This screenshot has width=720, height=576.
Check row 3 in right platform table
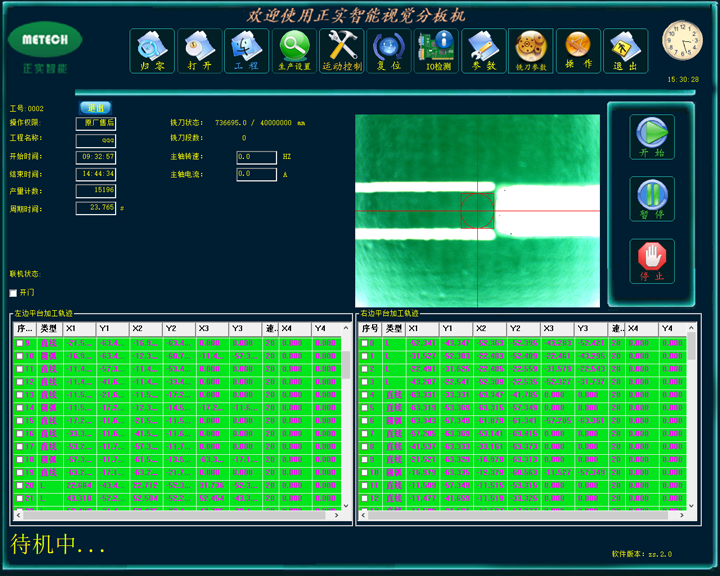click(365, 382)
